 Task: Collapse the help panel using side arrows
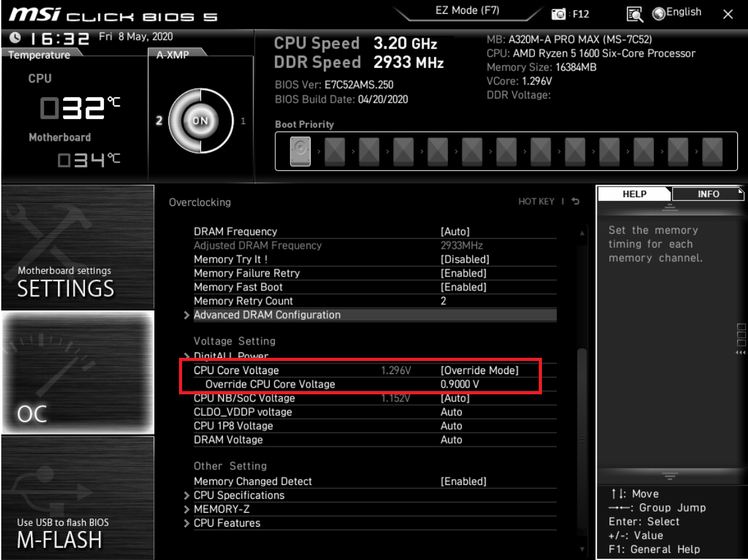coord(740,353)
